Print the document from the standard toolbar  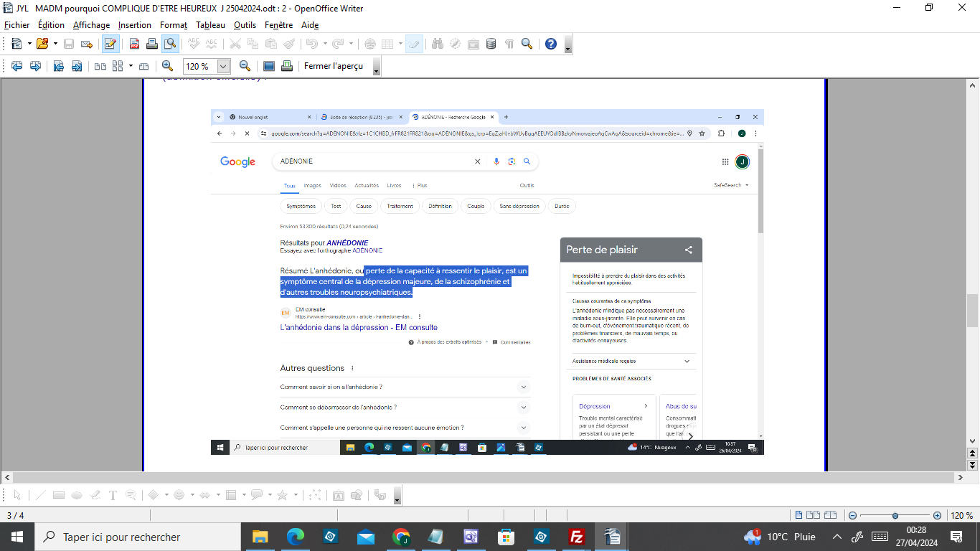coord(151,44)
